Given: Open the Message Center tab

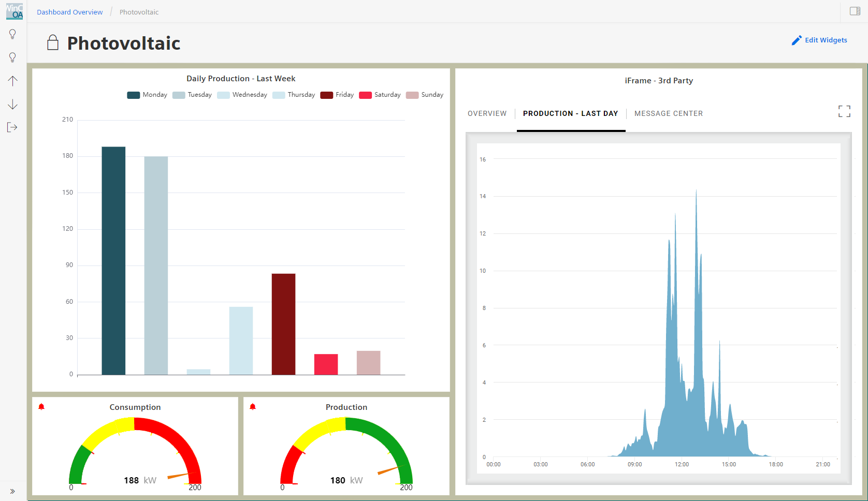Looking at the screenshot, I should point(668,113).
